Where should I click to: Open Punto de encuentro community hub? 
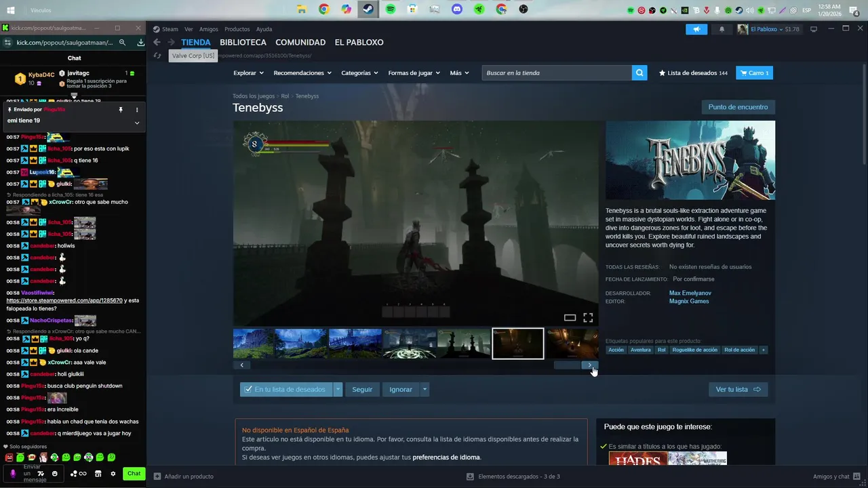738,107
